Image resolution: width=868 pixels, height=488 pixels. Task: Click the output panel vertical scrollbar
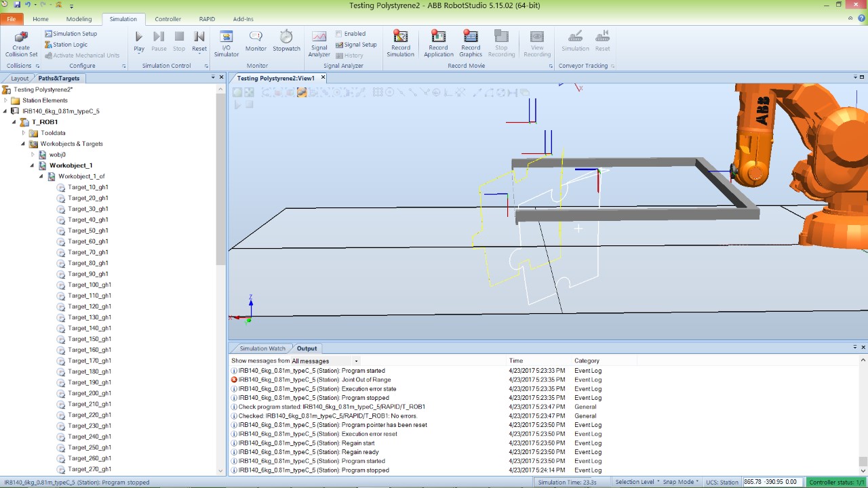(863, 415)
